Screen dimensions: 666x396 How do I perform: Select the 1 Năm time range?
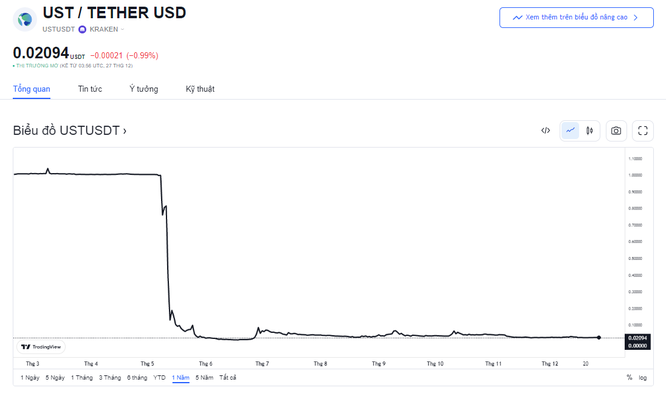(181, 377)
